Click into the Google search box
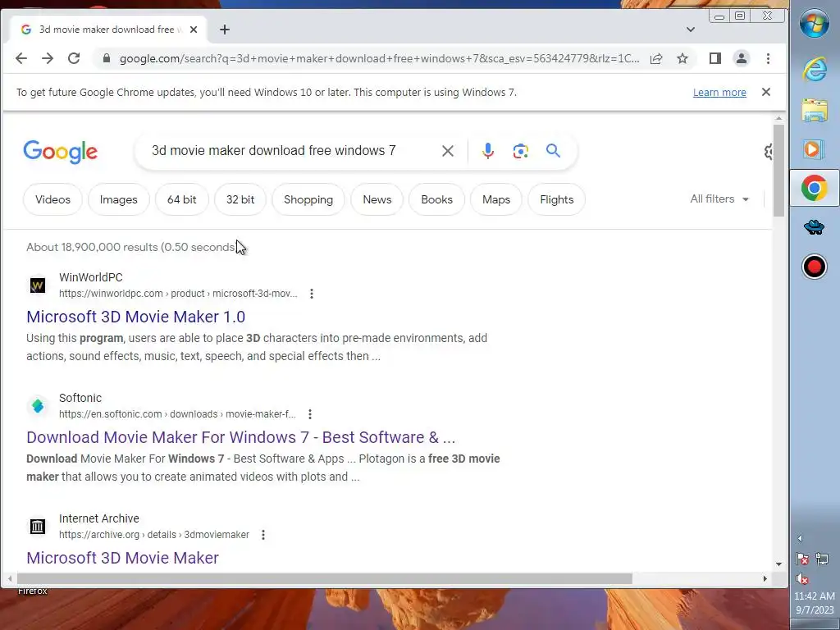 point(290,151)
